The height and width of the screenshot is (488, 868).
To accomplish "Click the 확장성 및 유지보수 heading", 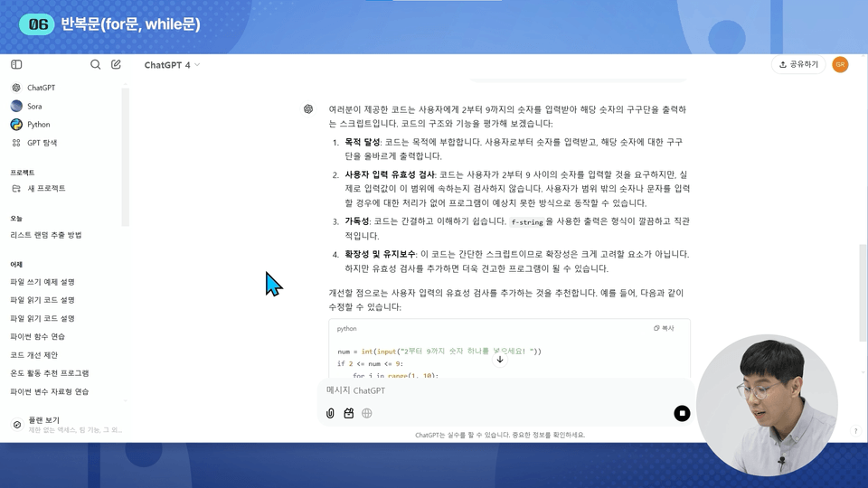I will pos(381,255).
